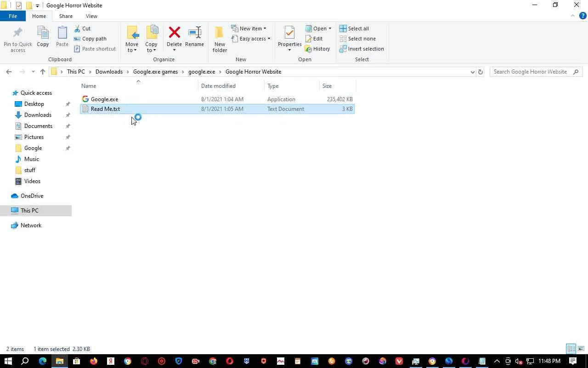Refresh the folder with the refresh icon
588x368 pixels.
click(481, 72)
